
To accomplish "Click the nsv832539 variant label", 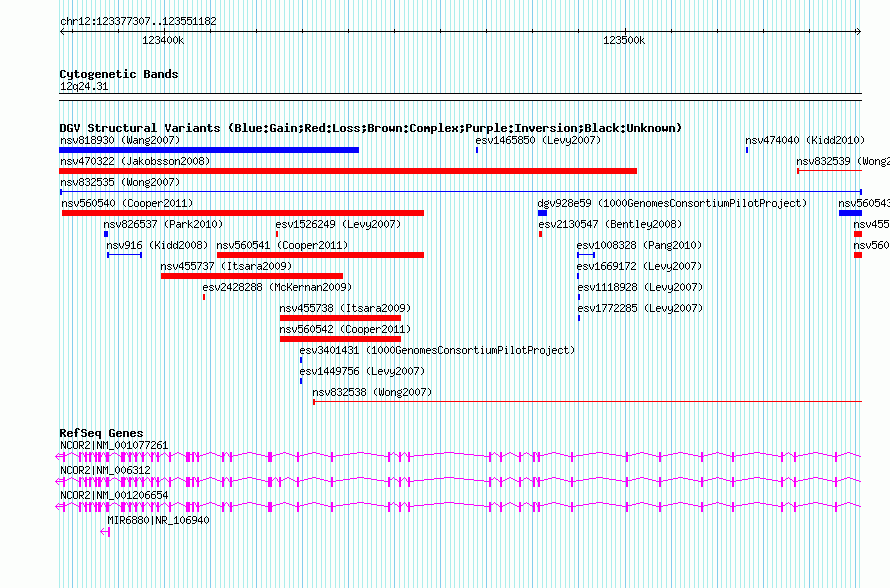I will (x=843, y=161).
